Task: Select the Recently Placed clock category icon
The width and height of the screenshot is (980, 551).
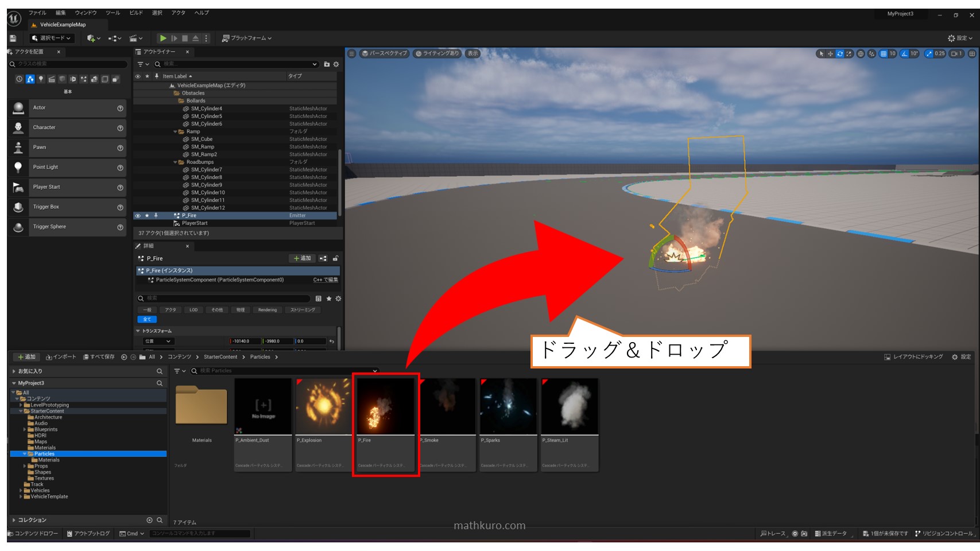Action: pos(20,79)
